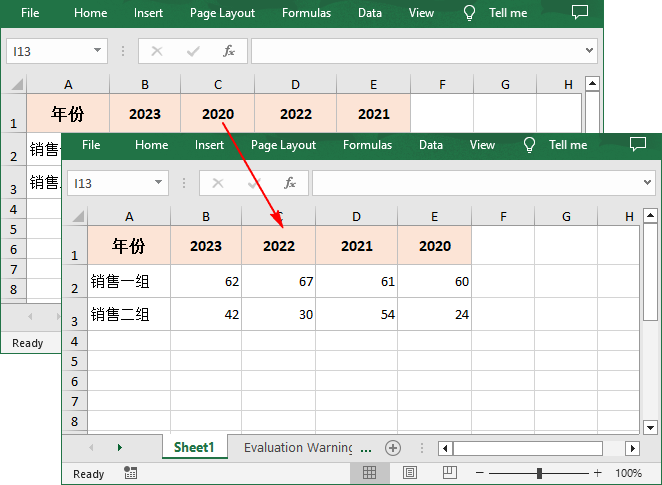Select the cell containing 24

pos(434,314)
